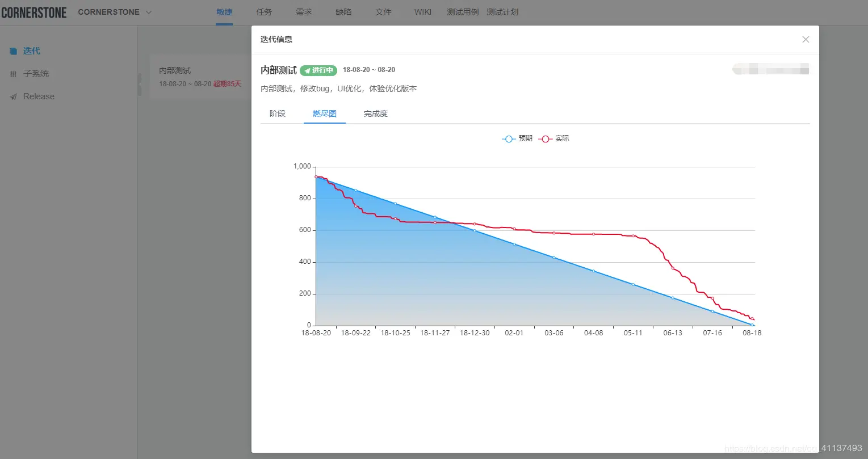Click the 超期85天 overdue label
This screenshot has height=459, width=868.
click(227, 84)
